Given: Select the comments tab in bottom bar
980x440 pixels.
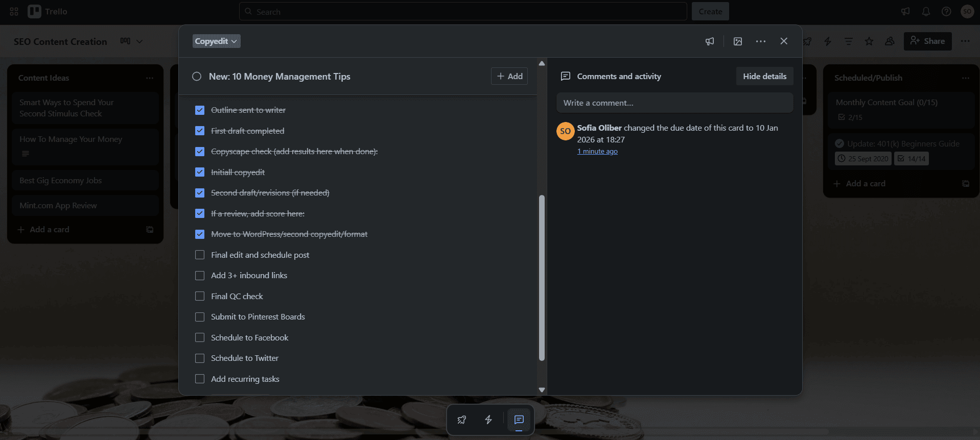Looking at the screenshot, I should (x=519, y=420).
